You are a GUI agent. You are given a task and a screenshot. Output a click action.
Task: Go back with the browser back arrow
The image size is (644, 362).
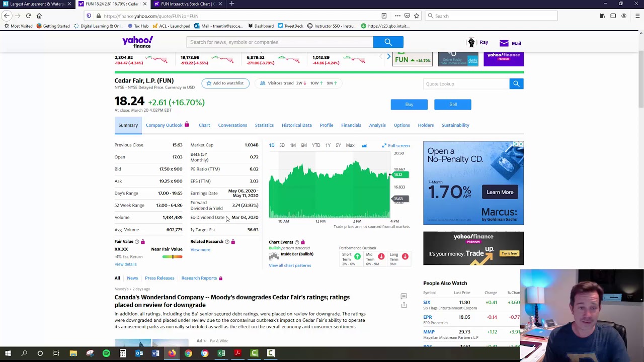(7, 16)
